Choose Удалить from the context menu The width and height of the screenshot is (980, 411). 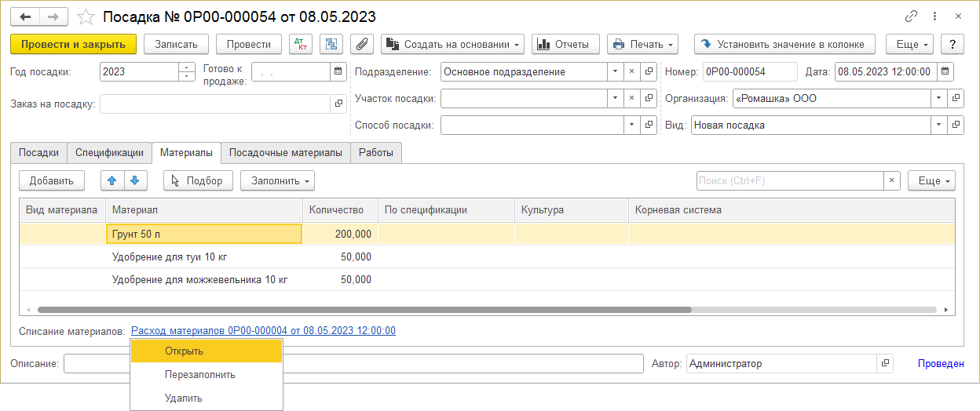pos(184,398)
